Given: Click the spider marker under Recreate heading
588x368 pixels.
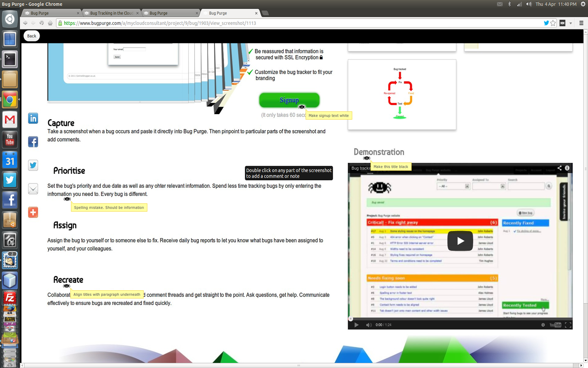Looking at the screenshot, I should click(x=67, y=286).
